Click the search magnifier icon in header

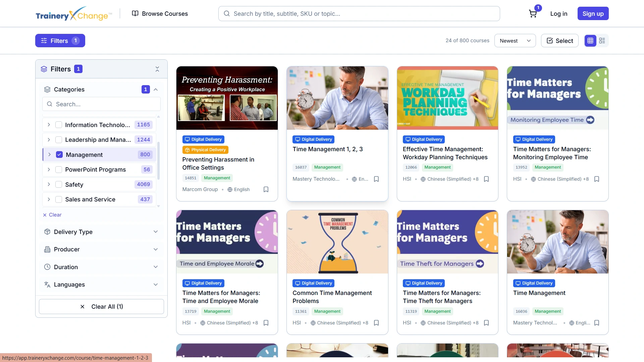[x=227, y=14]
